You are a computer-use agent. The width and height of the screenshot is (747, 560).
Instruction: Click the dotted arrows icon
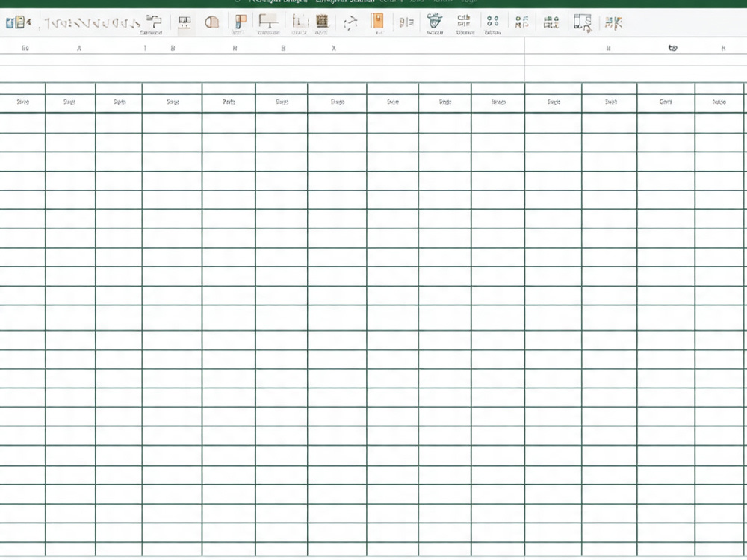tap(350, 23)
